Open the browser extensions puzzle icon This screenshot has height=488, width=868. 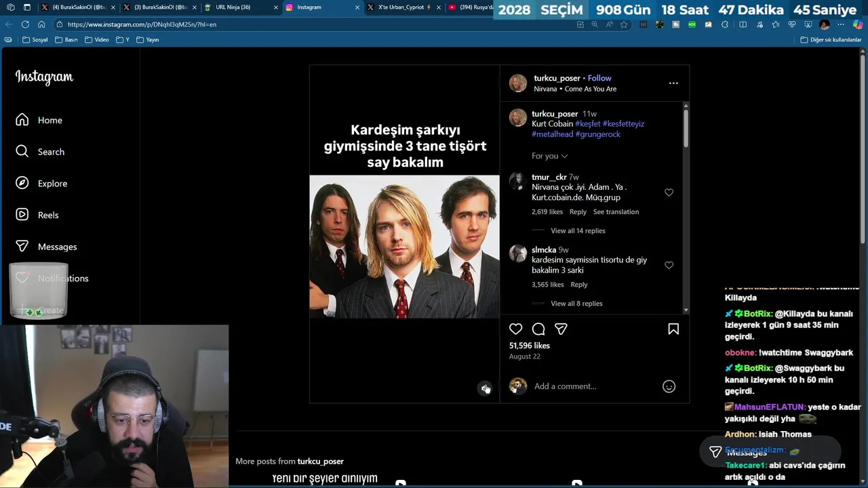725,24
